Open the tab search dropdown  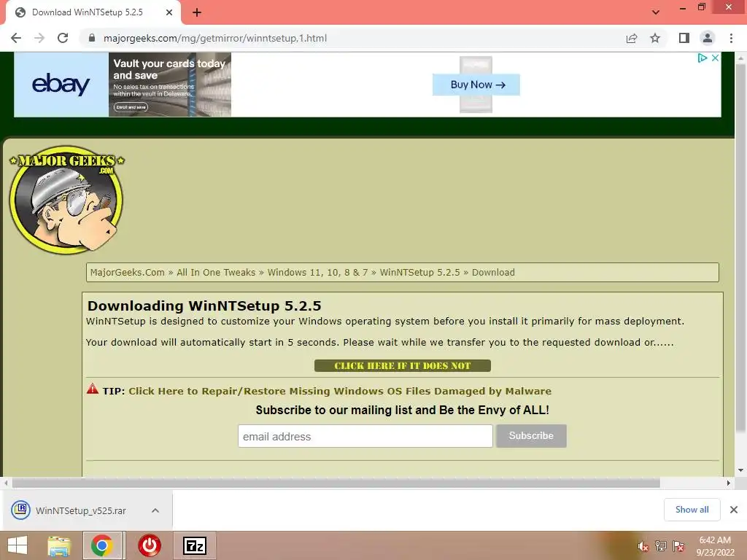coord(656,12)
